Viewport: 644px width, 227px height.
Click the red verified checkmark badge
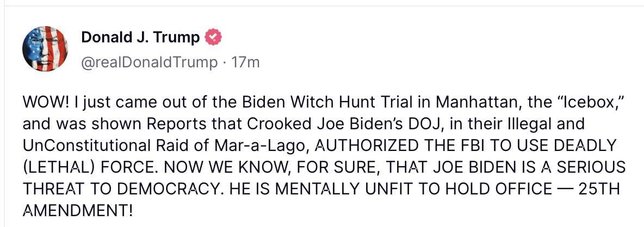click(x=213, y=37)
